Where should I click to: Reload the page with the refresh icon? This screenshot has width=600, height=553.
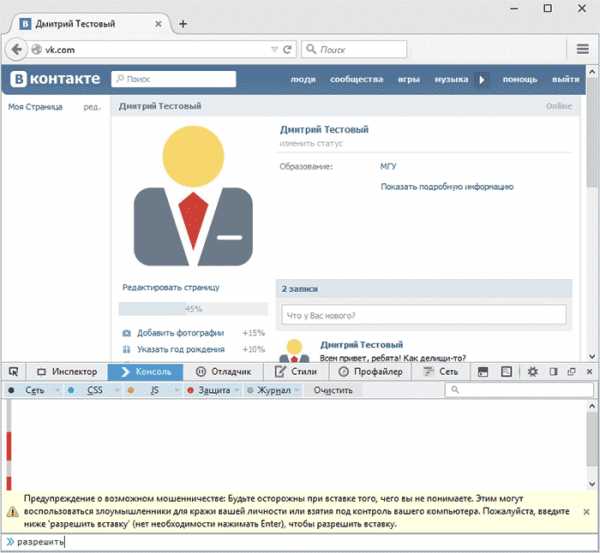[287, 49]
